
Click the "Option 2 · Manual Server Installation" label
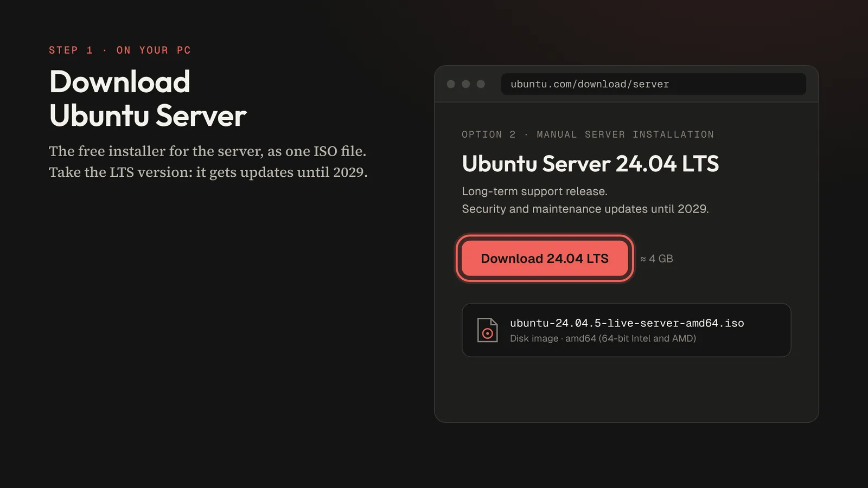588,134
